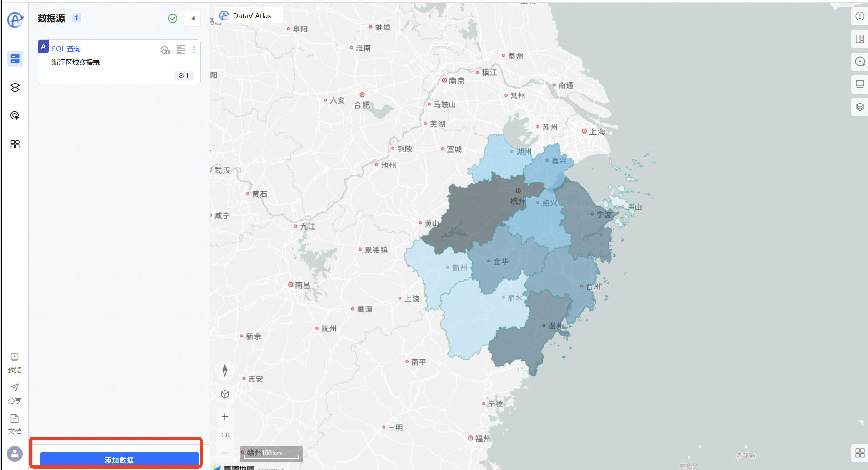
Task: Click the 分享 share button
Action: (15, 394)
